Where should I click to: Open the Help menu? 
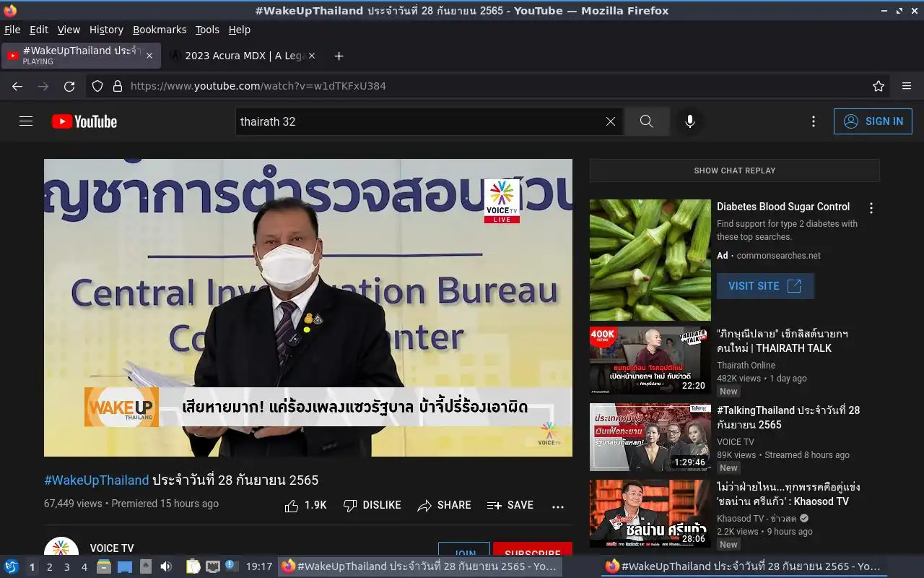click(240, 30)
